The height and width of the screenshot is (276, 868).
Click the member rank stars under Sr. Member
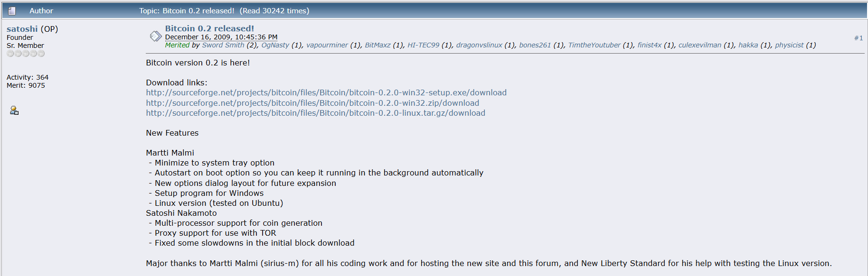coord(26,54)
